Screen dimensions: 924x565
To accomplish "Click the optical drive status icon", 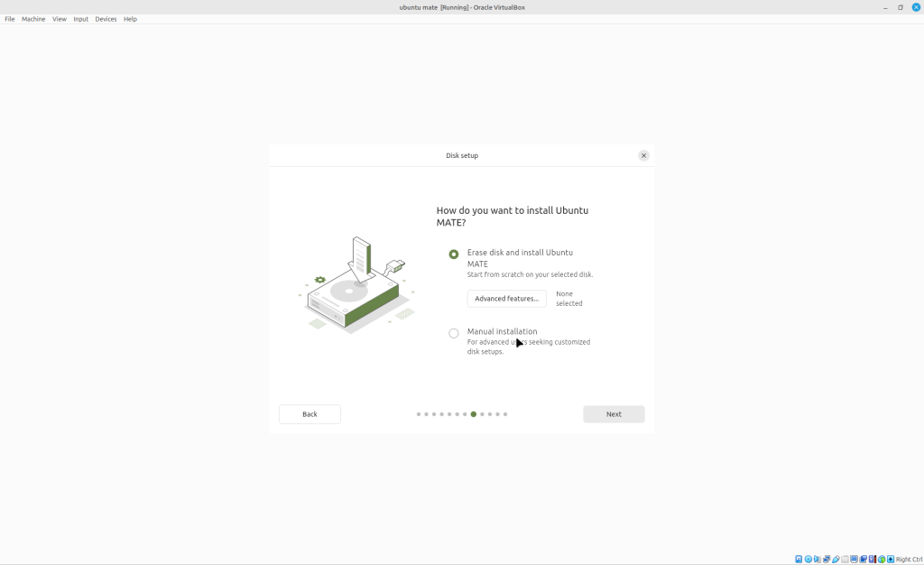I will pos(808,559).
